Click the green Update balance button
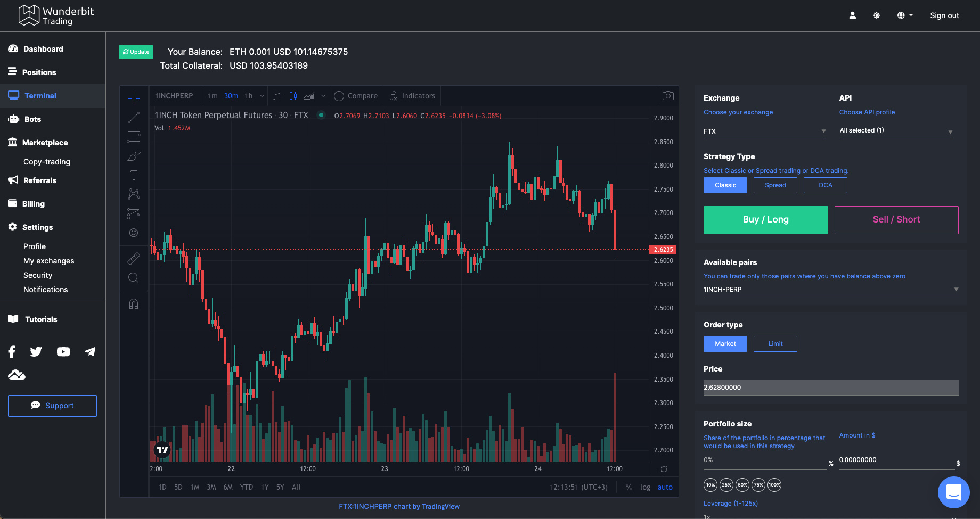Viewport: 980px width, 519px height. 136,52
